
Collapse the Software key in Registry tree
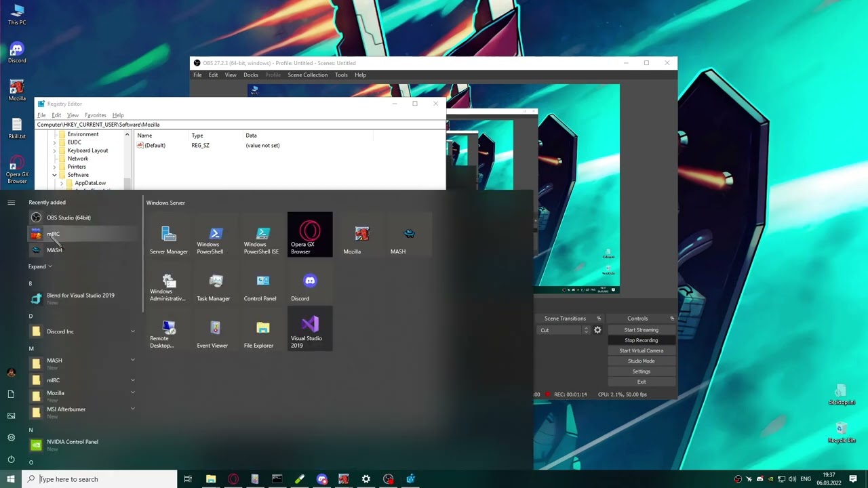point(54,175)
